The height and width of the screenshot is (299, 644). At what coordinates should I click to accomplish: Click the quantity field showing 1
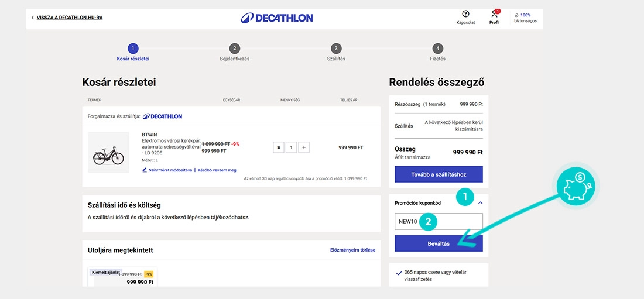tap(291, 147)
